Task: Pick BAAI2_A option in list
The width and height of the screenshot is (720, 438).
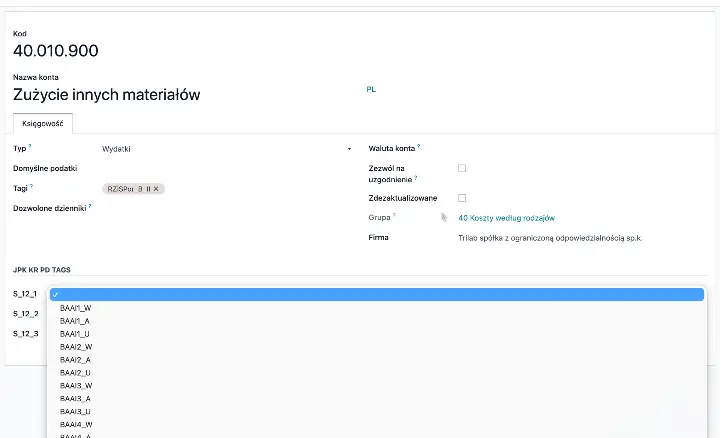Action: click(x=76, y=359)
